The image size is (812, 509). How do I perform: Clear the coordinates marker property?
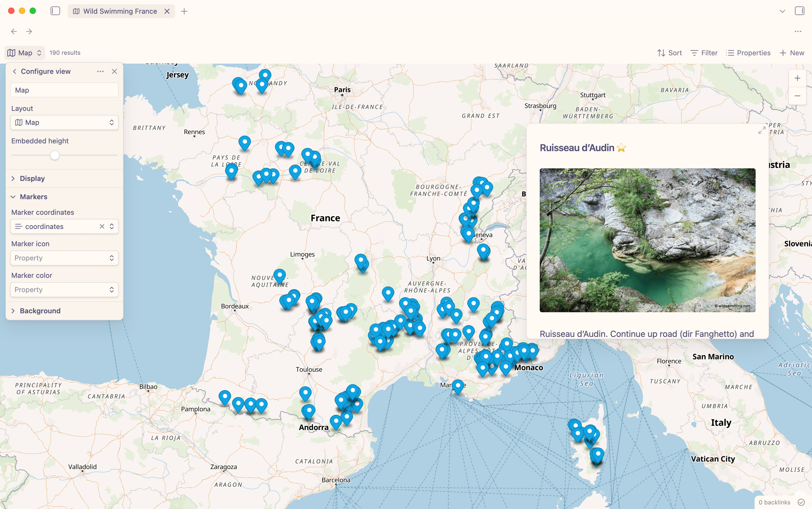[102, 227]
